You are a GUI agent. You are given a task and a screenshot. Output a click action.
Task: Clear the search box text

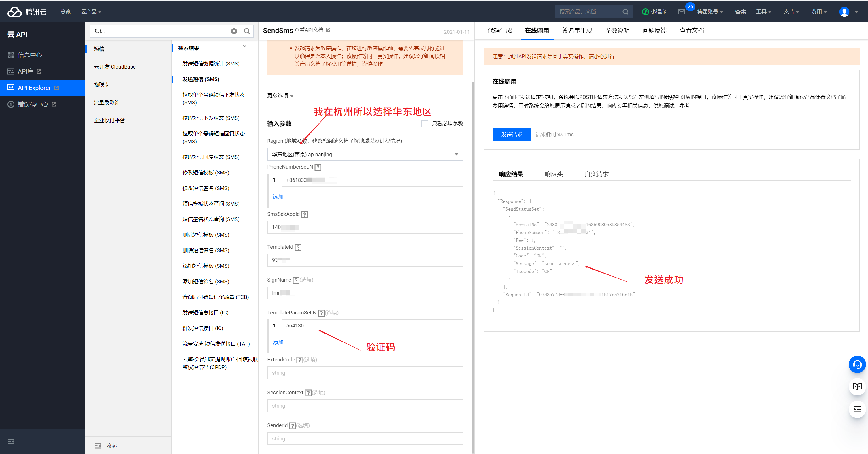(234, 31)
